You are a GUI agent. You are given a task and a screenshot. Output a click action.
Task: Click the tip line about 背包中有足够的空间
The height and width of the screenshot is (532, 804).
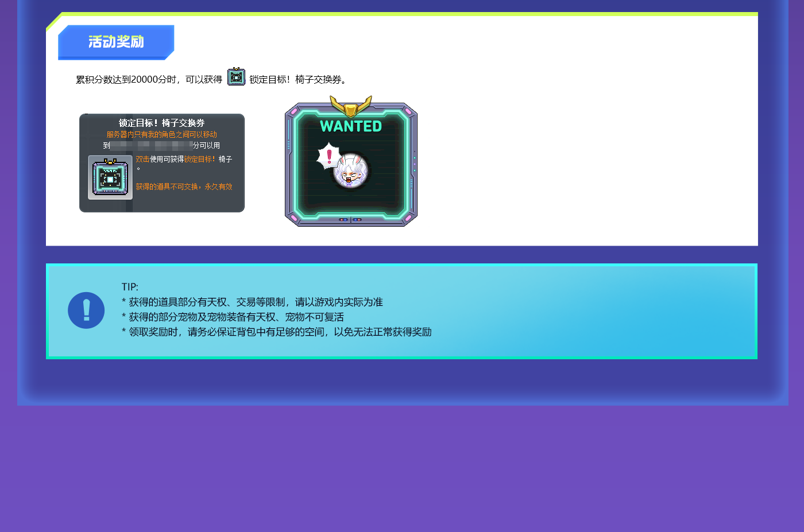(x=276, y=332)
